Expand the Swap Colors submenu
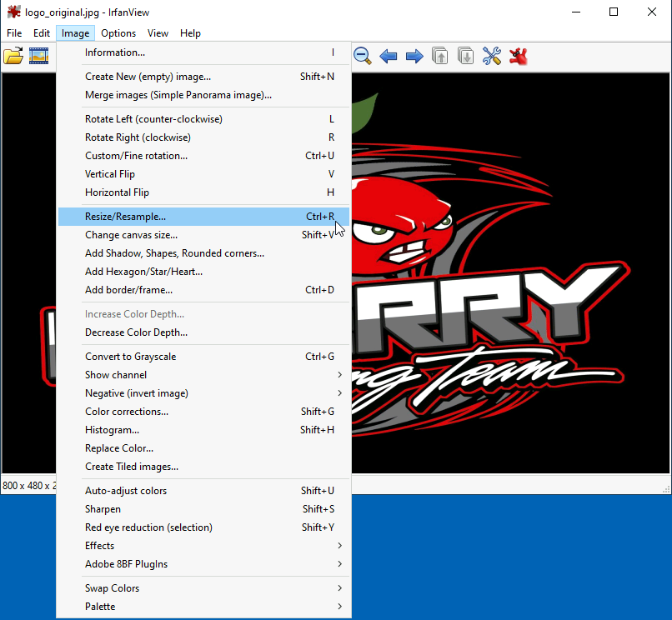This screenshot has height=620, width=672. click(x=203, y=588)
